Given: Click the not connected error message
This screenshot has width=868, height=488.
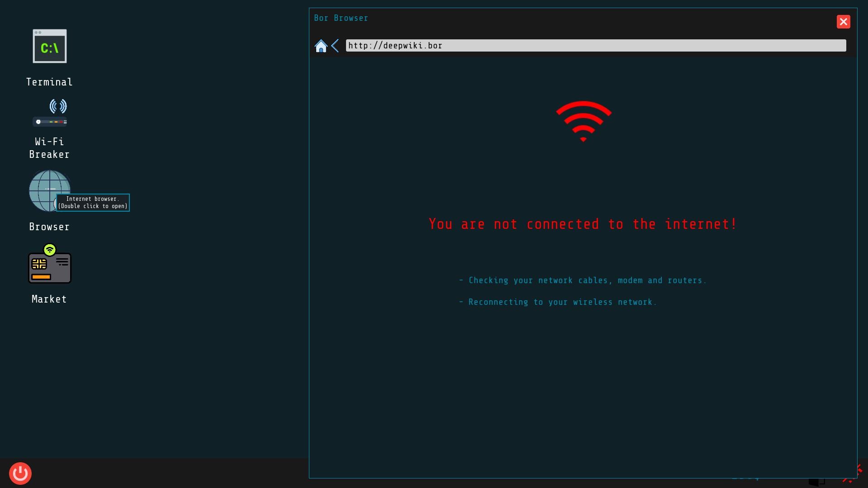Looking at the screenshot, I should click(582, 224).
